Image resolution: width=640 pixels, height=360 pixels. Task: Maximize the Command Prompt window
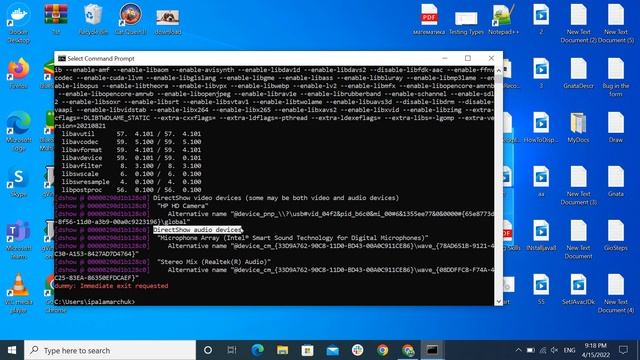(468, 58)
